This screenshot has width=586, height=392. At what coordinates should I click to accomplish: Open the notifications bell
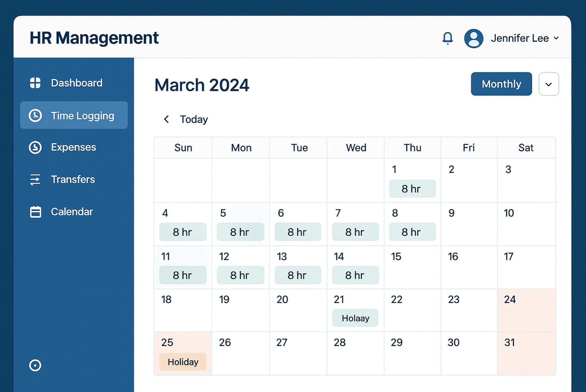click(447, 38)
